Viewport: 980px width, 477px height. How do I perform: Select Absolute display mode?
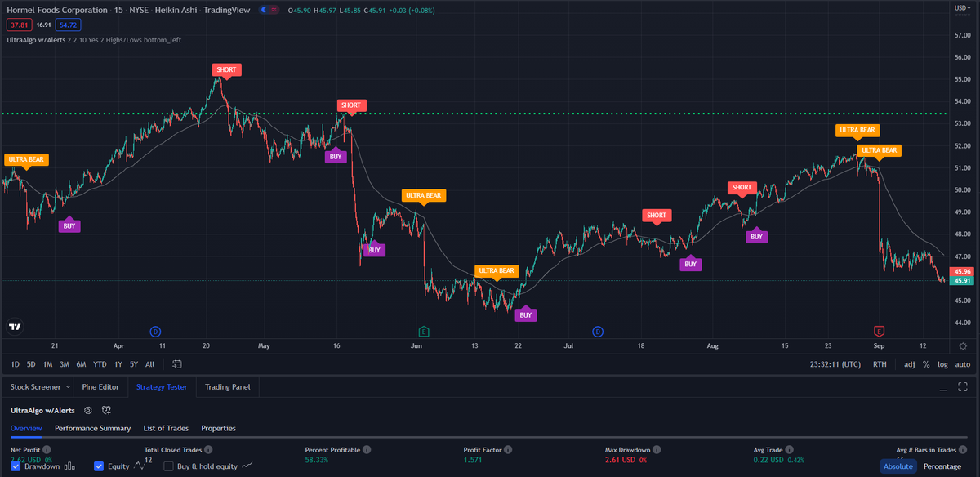(x=898, y=466)
